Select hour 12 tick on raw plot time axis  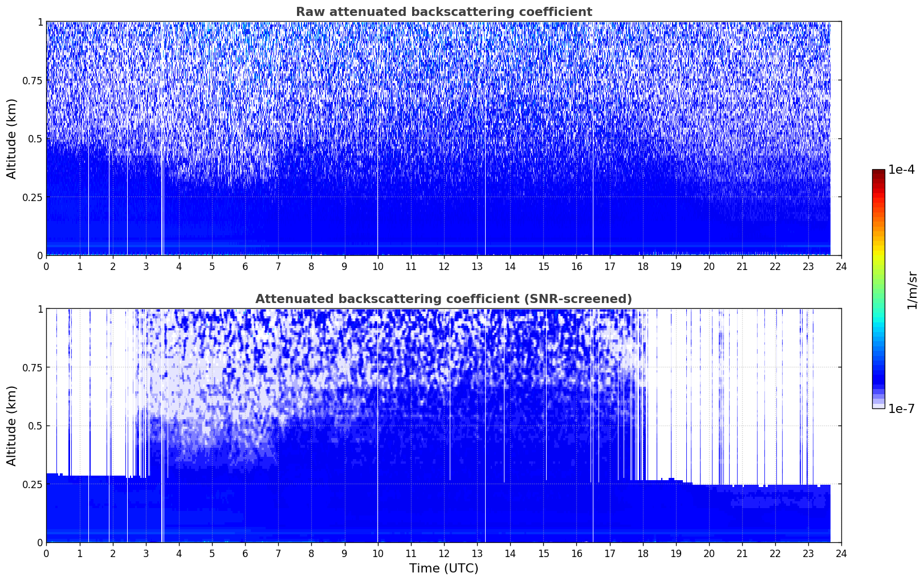443,266
